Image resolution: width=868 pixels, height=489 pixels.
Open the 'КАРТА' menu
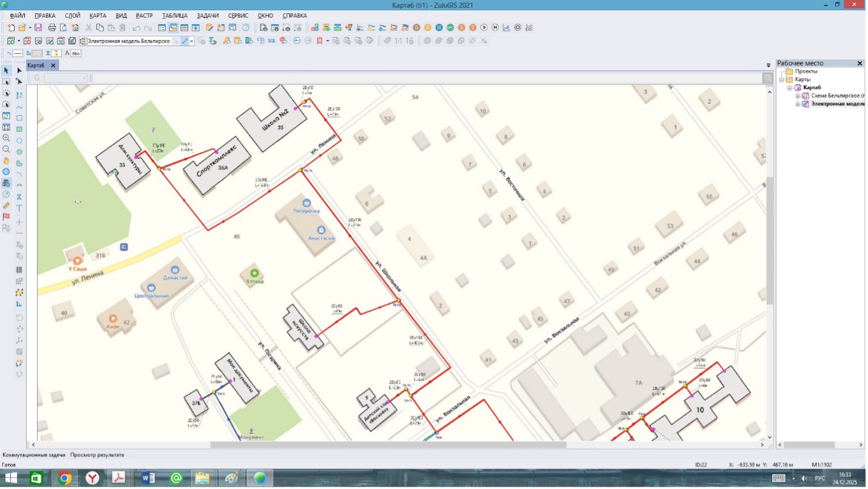[x=98, y=15]
